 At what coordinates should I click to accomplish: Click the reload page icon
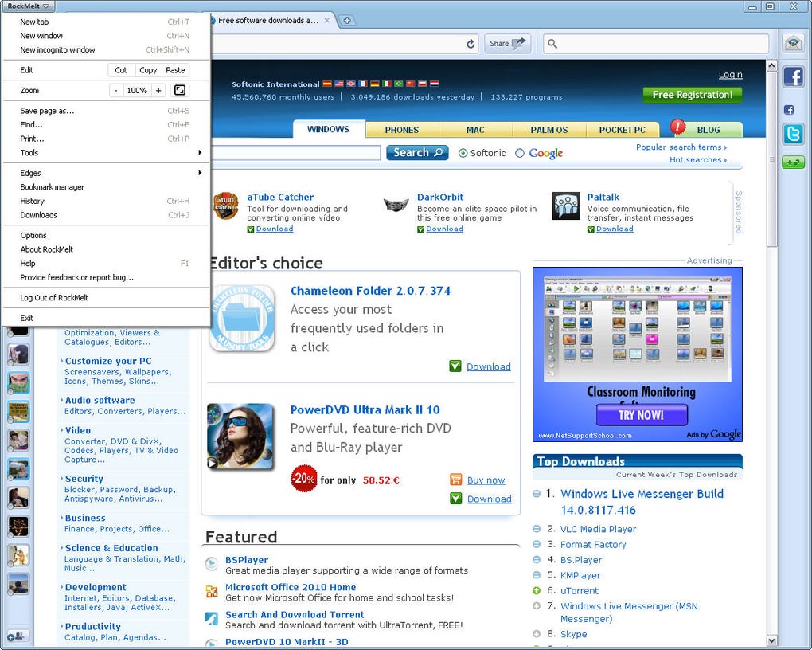coord(470,44)
